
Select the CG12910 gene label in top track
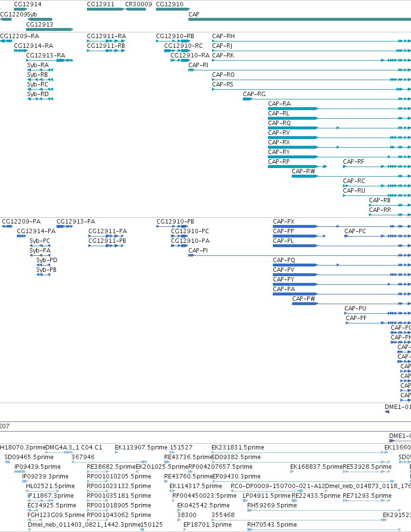170,4
